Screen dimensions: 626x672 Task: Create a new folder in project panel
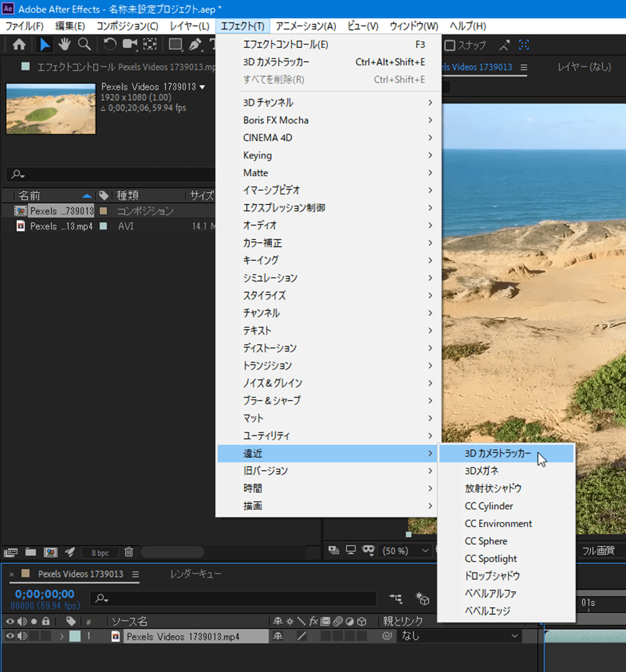(x=31, y=552)
